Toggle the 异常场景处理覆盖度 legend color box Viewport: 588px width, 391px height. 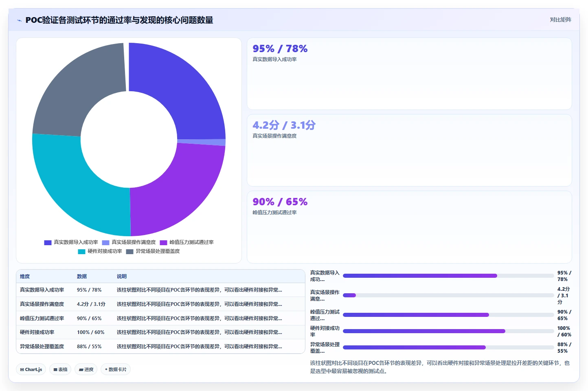(129, 251)
